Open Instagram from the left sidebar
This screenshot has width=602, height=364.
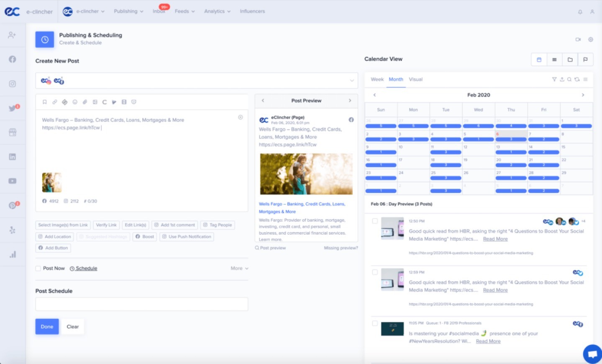click(13, 84)
